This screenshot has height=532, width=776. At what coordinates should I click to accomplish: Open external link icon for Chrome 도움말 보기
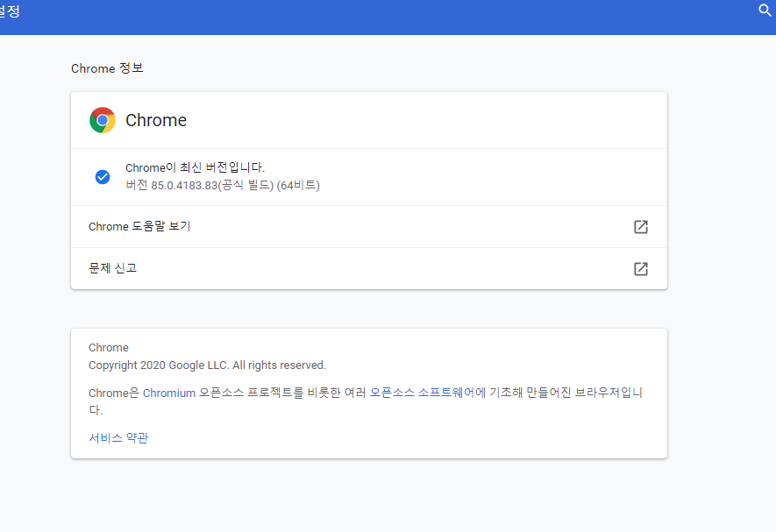[641, 227]
